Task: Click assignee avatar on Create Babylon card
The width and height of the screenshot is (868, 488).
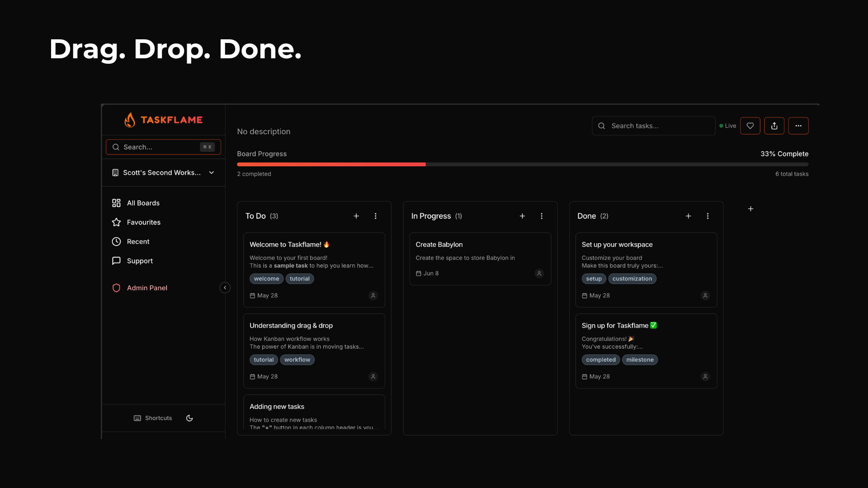Action: point(539,273)
